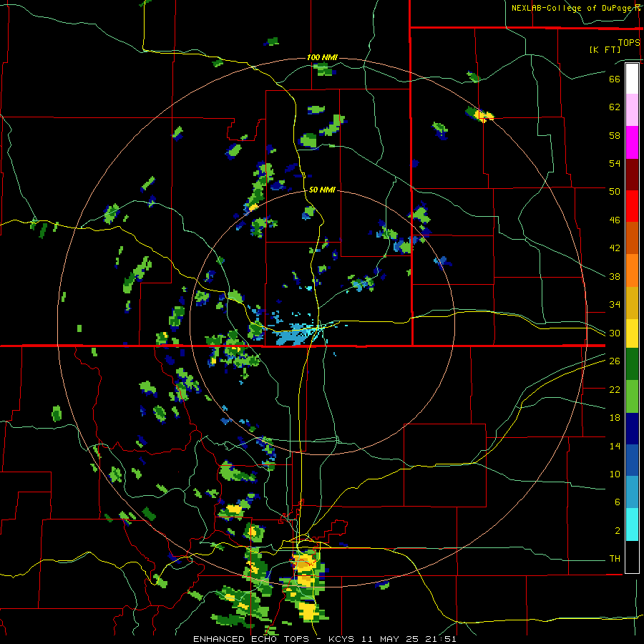Select the 50 value on the scale
Screen dimensions: 644x644
coord(615,192)
